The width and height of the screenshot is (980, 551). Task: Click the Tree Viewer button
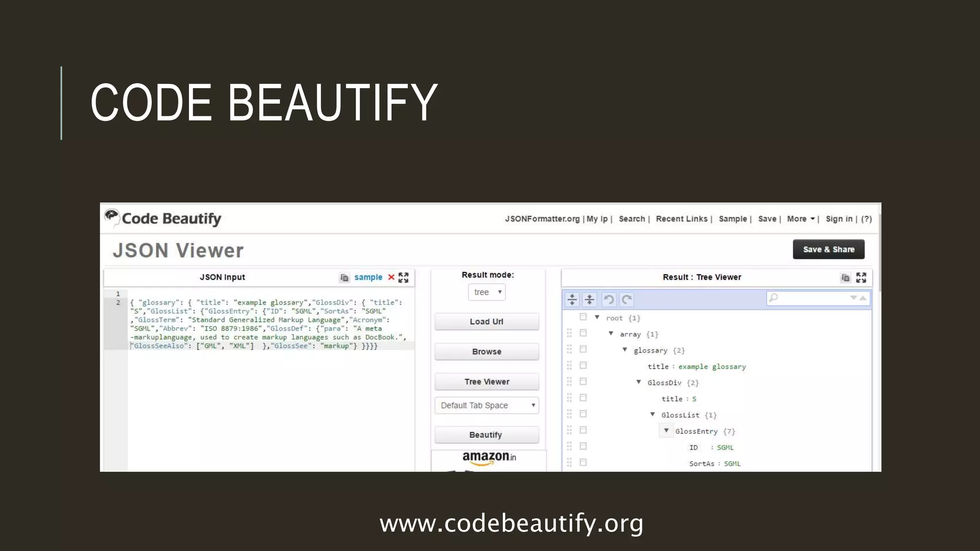click(x=487, y=382)
